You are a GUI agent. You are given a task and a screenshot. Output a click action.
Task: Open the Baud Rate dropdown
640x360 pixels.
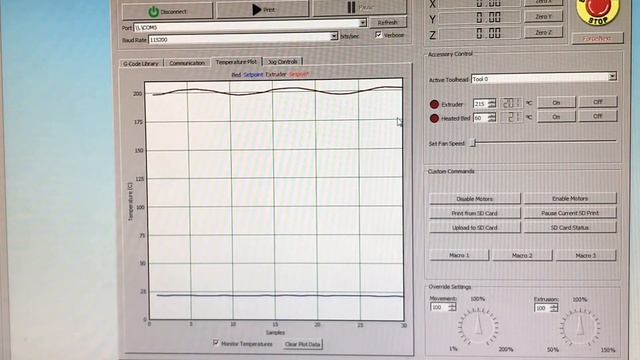click(x=334, y=36)
